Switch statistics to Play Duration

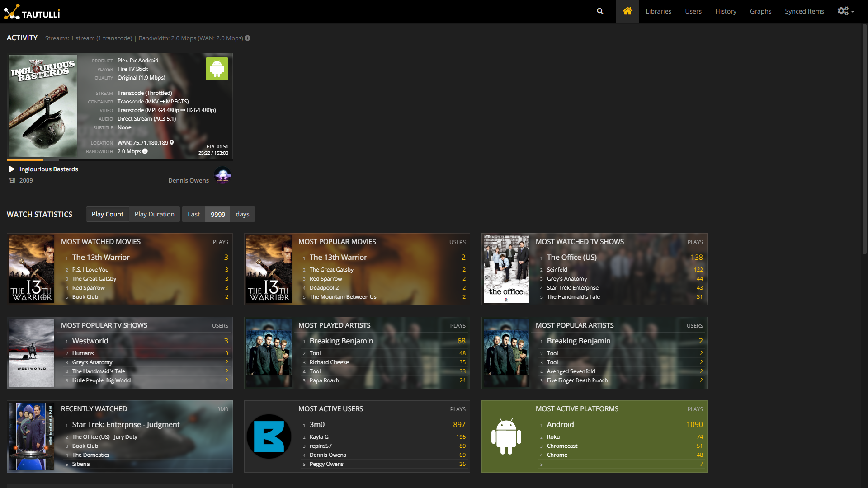[x=154, y=214]
